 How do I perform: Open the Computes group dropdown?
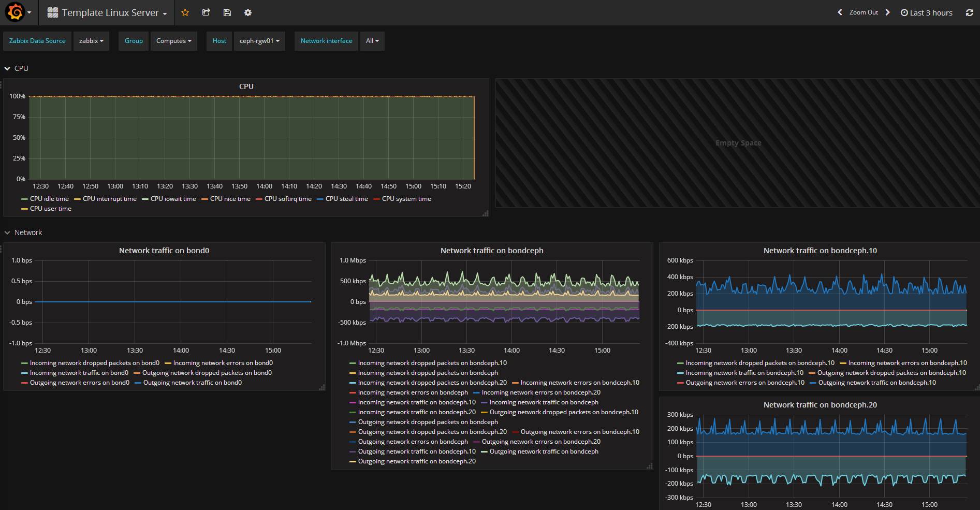pos(174,41)
